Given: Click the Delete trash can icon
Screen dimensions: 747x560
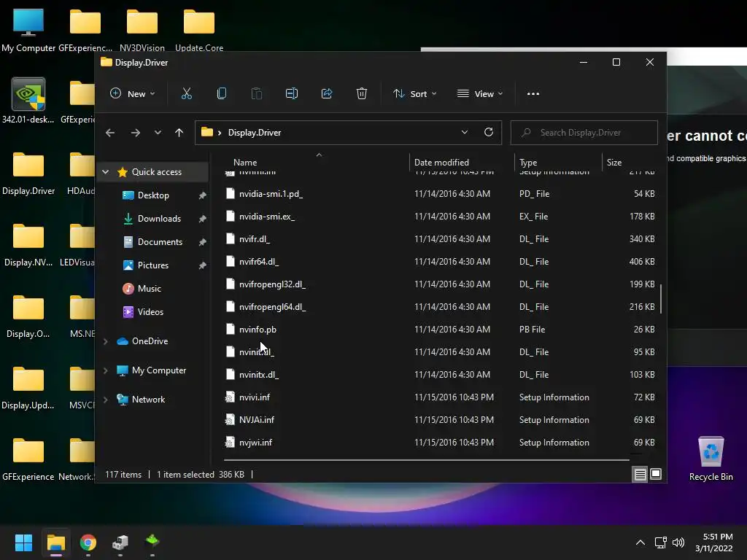Looking at the screenshot, I should pos(362,94).
